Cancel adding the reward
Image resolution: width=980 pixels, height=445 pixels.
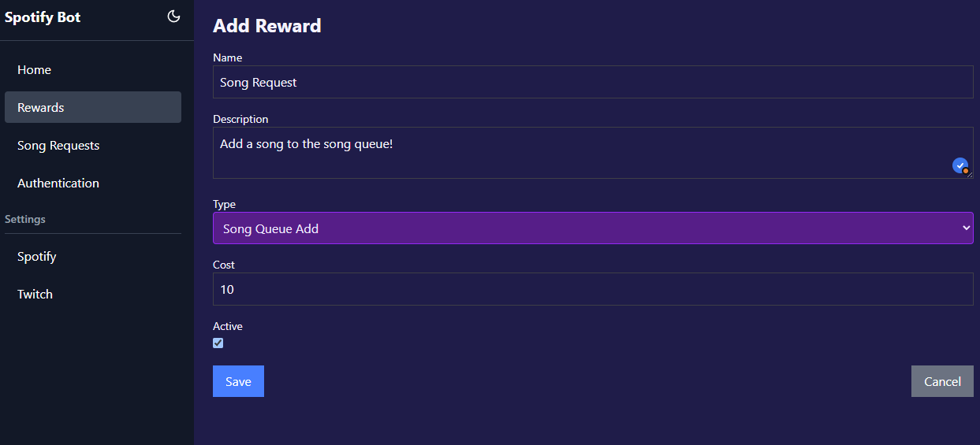[x=942, y=381]
